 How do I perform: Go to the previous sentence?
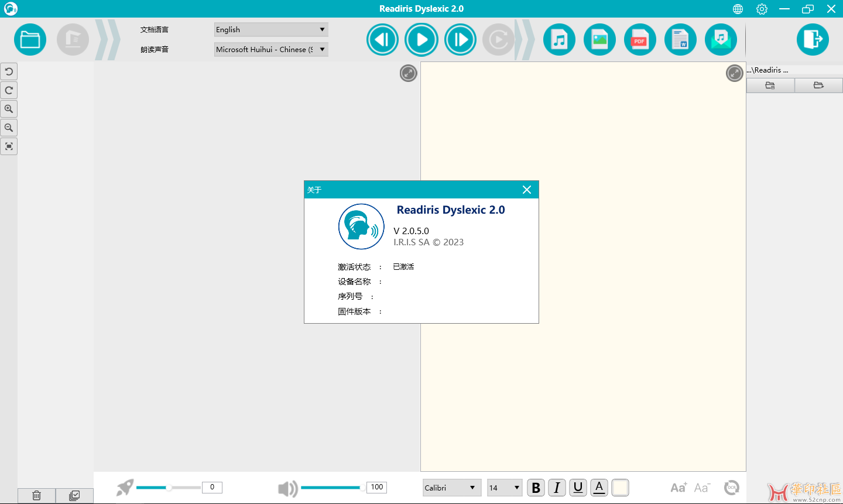pos(382,39)
